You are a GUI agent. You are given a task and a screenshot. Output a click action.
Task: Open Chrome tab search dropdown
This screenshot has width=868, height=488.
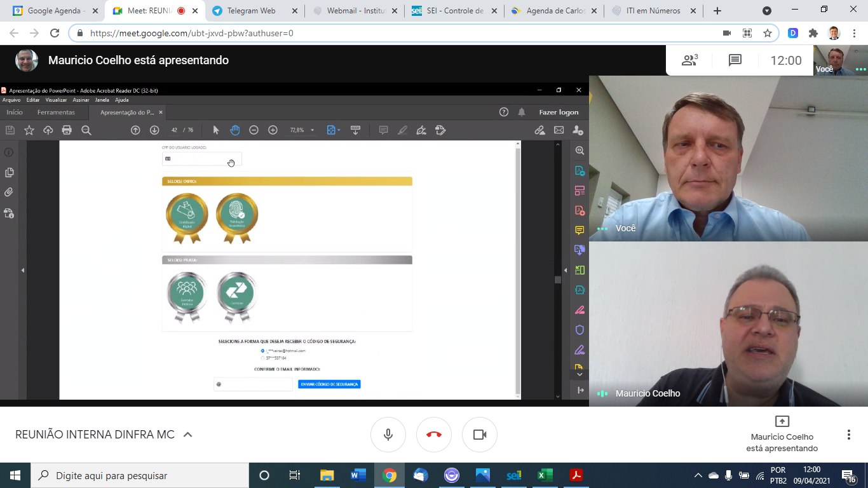click(767, 11)
